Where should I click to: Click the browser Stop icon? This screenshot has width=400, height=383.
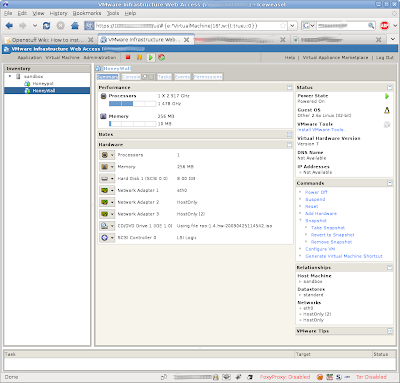click(60, 26)
